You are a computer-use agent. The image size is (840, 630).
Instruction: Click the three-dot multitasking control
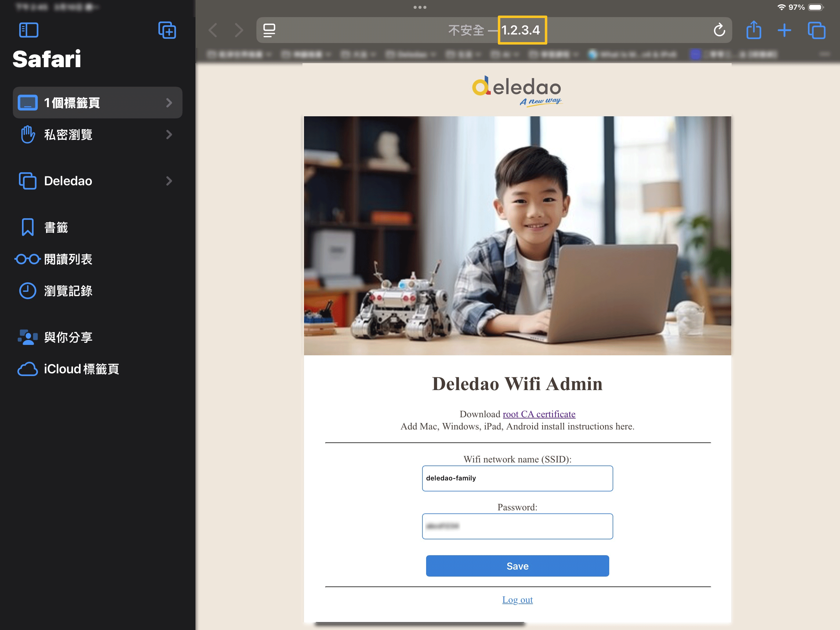click(420, 7)
